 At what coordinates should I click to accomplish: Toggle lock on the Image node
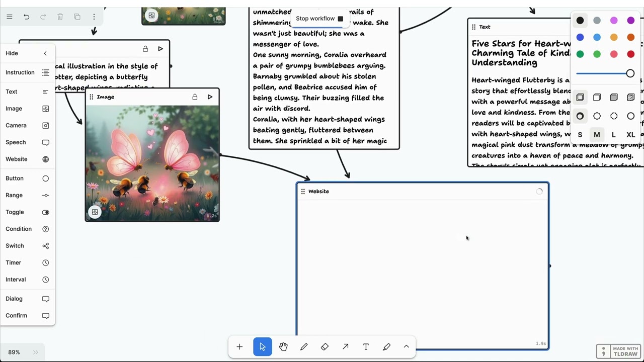pos(195,97)
